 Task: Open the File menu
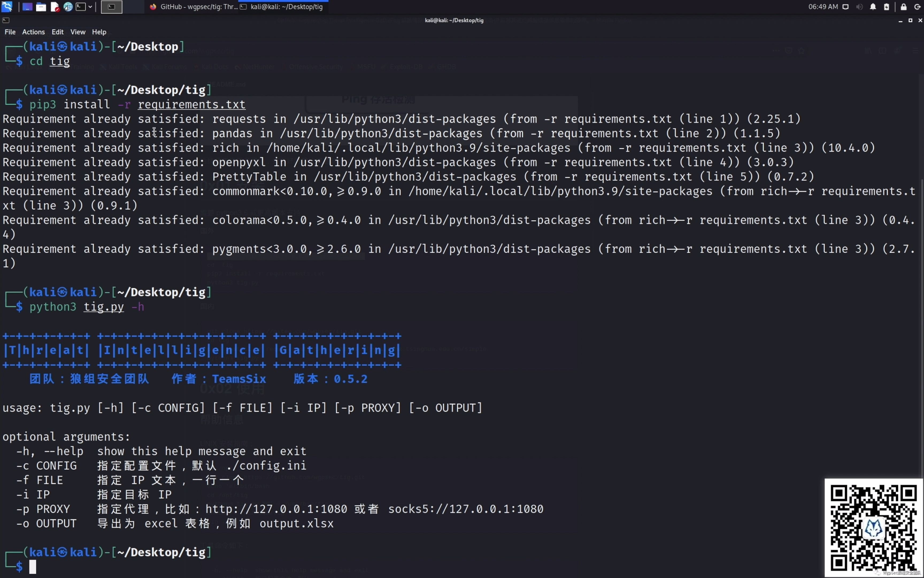pyautogui.click(x=10, y=32)
